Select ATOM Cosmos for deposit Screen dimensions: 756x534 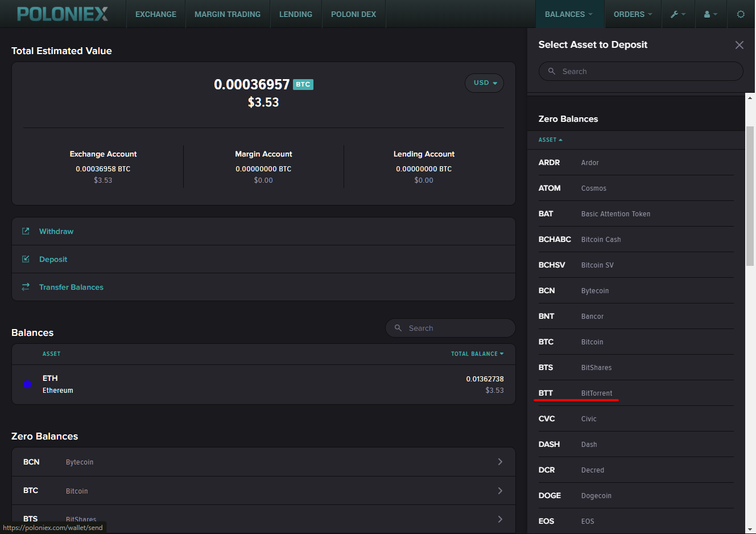[636, 188]
